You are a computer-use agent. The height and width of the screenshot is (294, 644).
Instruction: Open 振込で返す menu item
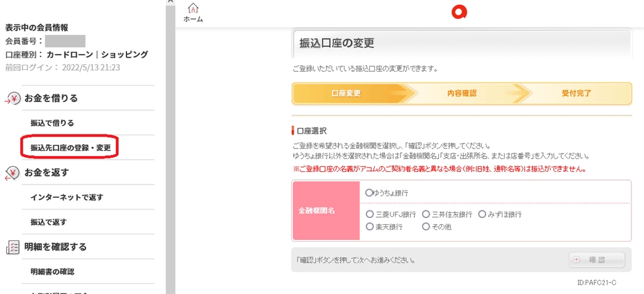48,222
